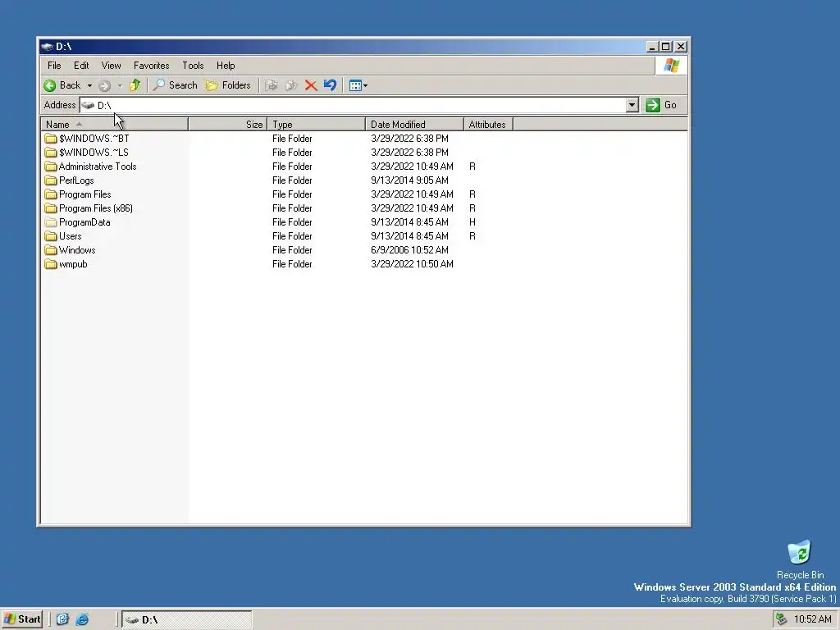Click the Back navigation button
This screenshot has width=840, height=630.
tap(62, 85)
